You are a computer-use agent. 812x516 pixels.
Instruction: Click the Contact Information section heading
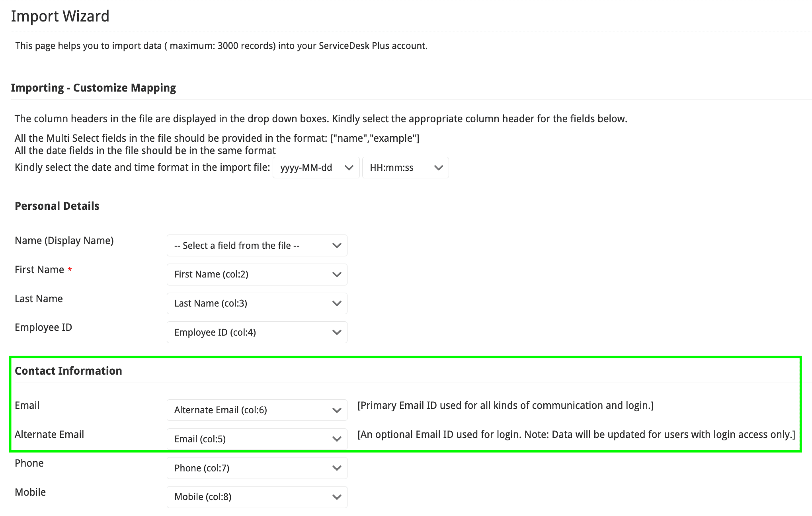tap(68, 371)
